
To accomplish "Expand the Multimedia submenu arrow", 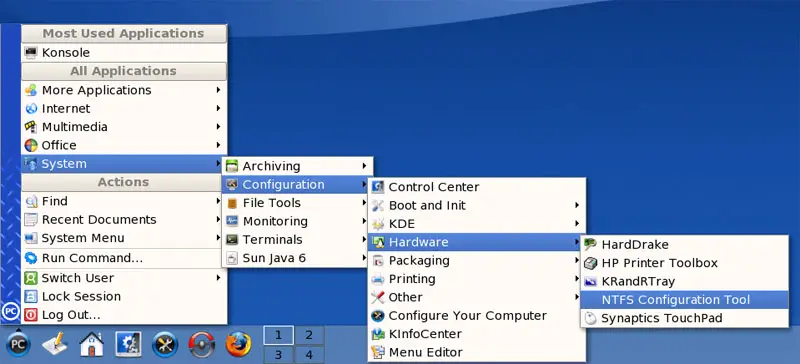I will pos(218,127).
